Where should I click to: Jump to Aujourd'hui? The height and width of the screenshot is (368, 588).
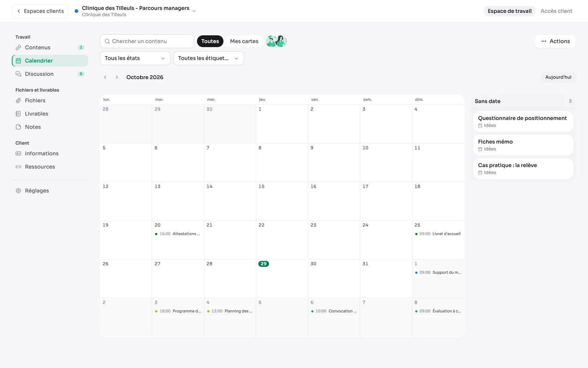click(x=558, y=77)
